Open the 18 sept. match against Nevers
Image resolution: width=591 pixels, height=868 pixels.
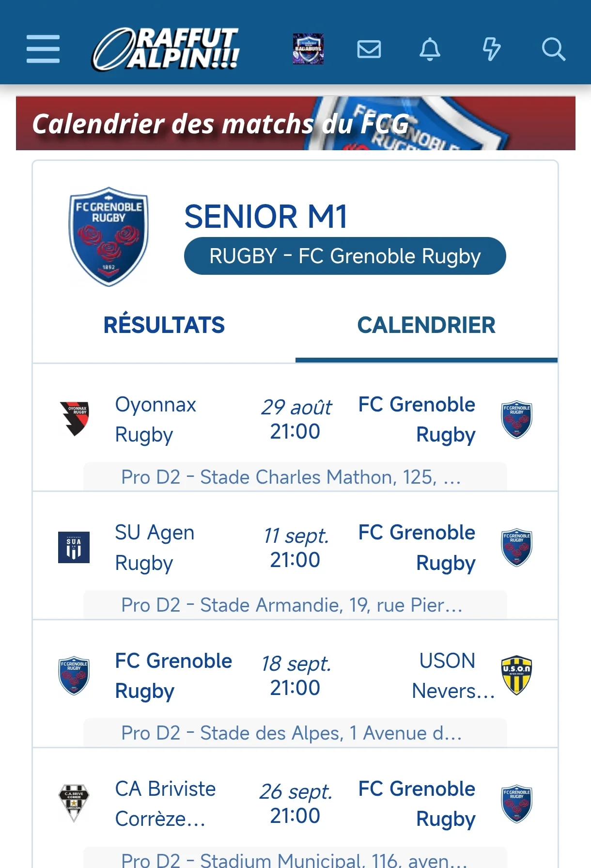click(295, 676)
